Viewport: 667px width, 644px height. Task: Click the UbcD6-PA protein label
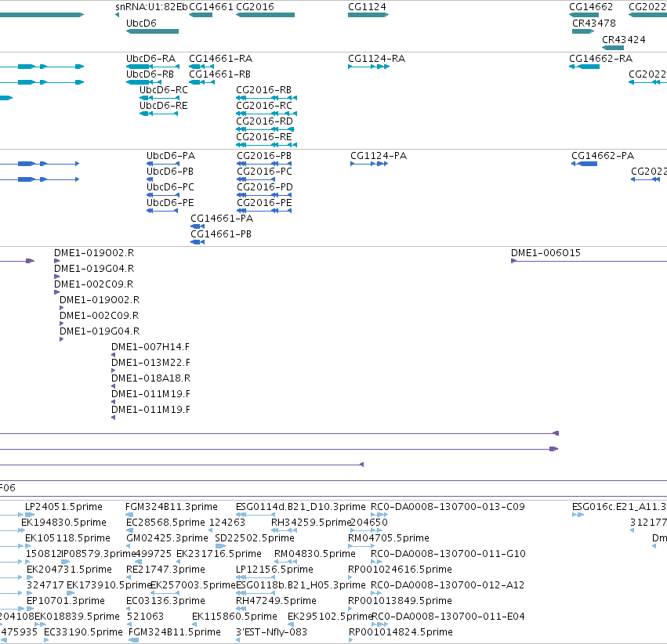pos(171,156)
